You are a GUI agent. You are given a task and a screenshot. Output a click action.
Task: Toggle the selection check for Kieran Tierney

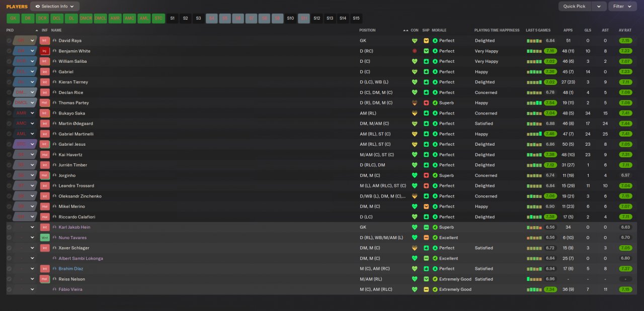coord(9,82)
